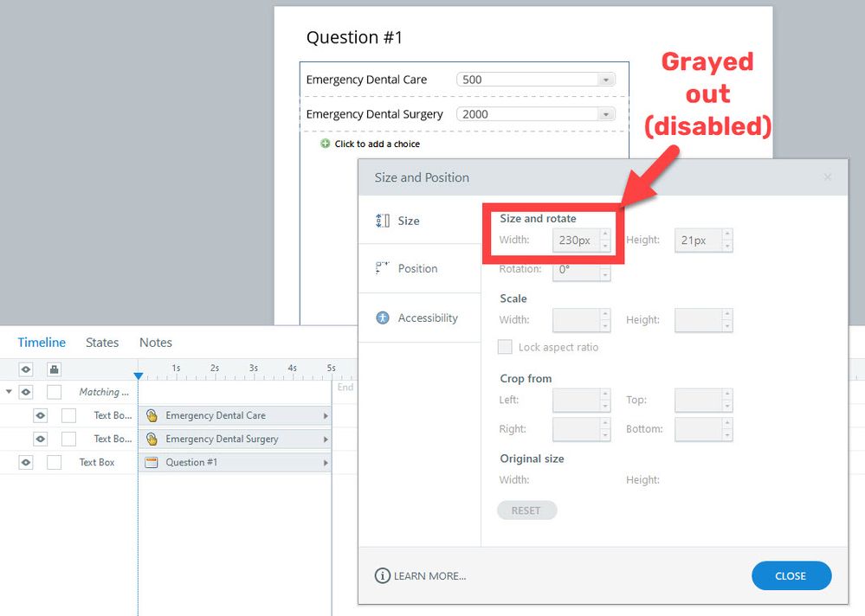Hide the Question #1 Text Box layer

25,462
